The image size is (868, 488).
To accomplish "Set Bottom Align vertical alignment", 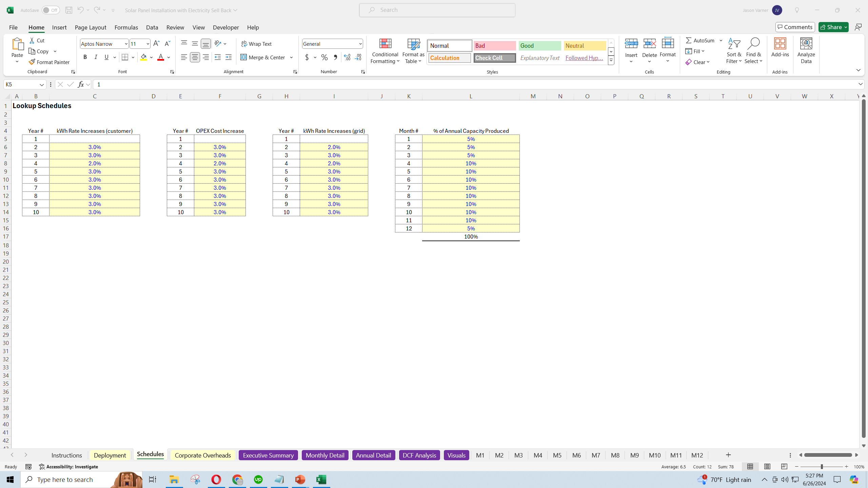I will 205,43.
